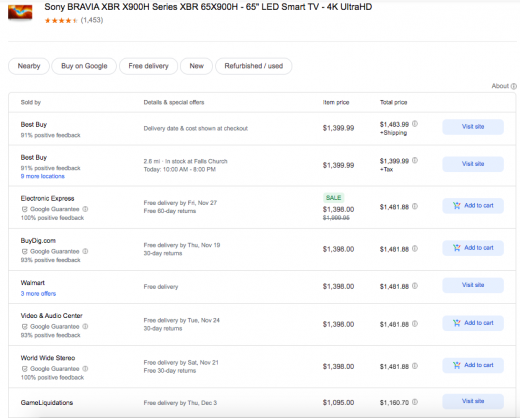
Task: Click the GameLiquidations seller name
Action: click(x=47, y=403)
